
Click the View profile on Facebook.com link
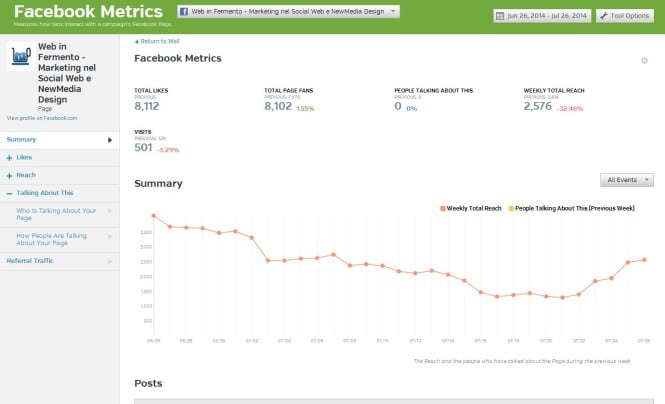[x=42, y=118]
